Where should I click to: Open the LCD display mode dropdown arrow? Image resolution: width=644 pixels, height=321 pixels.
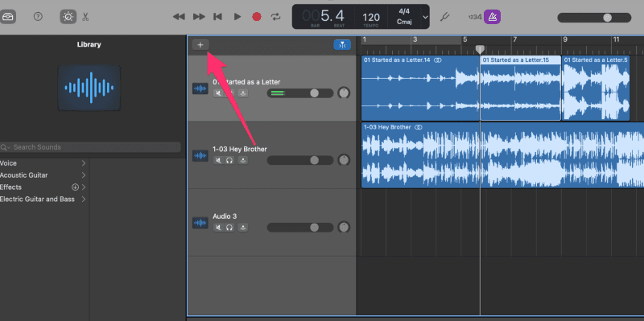click(426, 17)
